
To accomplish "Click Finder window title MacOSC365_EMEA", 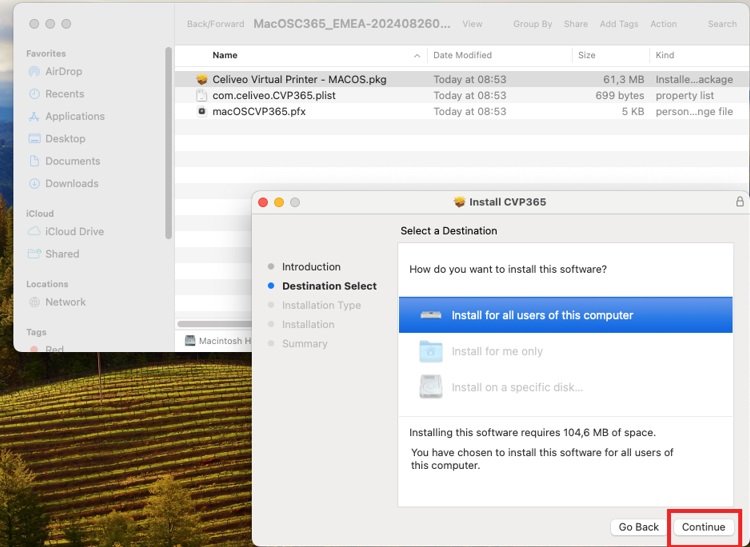I will click(352, 24).
